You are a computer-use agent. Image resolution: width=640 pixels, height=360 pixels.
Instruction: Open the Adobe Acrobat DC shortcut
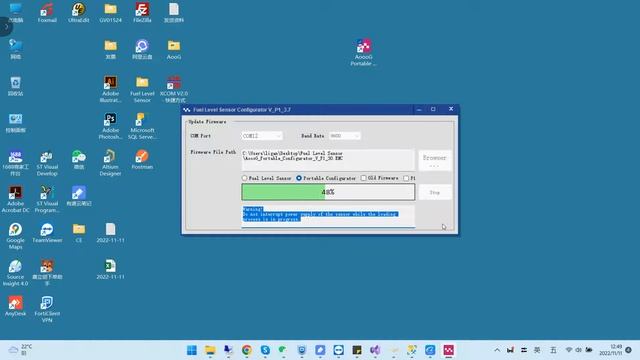[16, 199]
